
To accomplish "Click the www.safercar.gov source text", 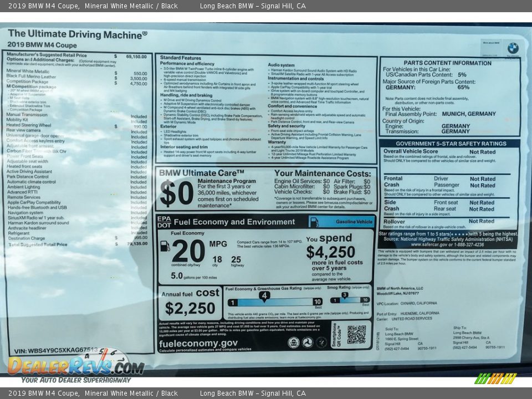I will tap(448, 244).
